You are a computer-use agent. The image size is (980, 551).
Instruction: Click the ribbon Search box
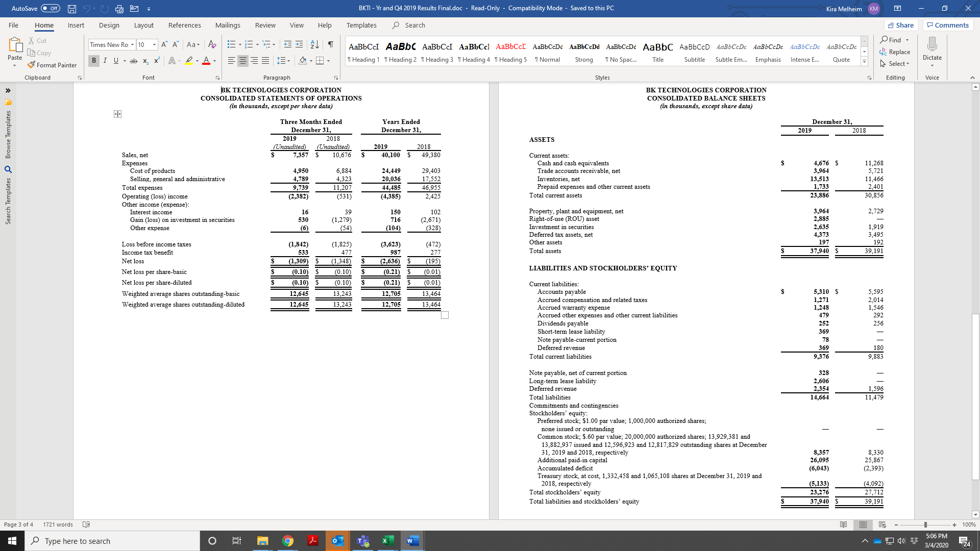[x=414, y=25]
